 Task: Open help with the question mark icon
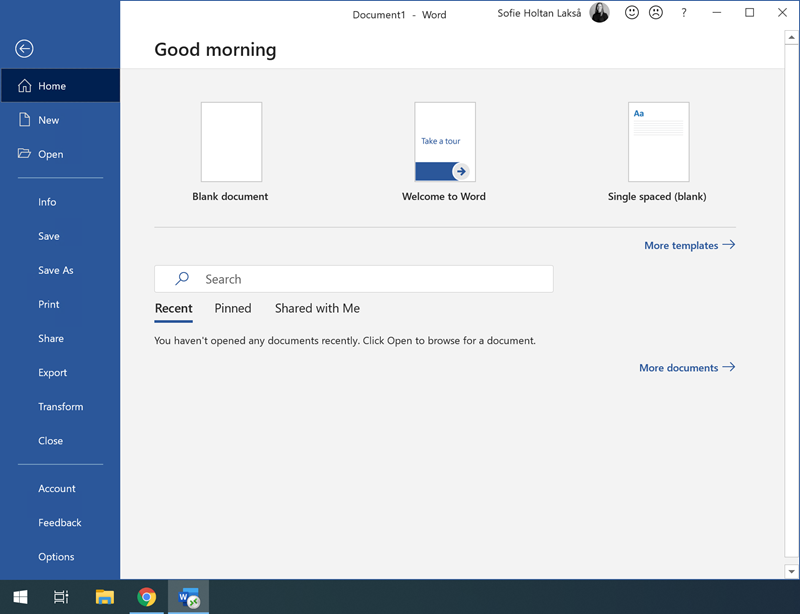pos(684,13)
